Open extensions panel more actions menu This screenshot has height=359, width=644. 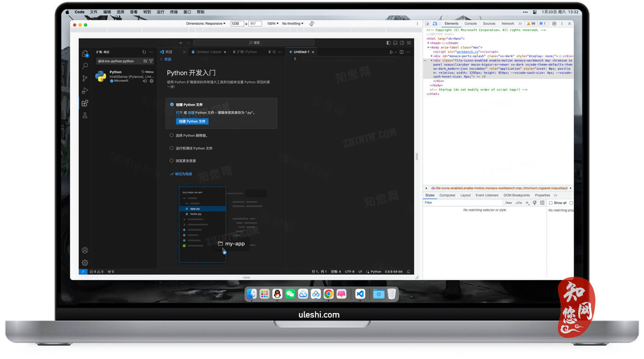[x=151, y=52]
